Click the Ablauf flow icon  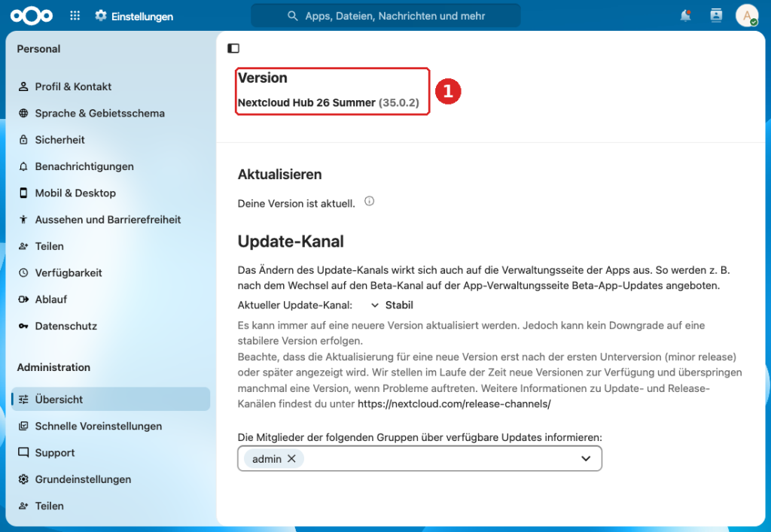(23, 299)
